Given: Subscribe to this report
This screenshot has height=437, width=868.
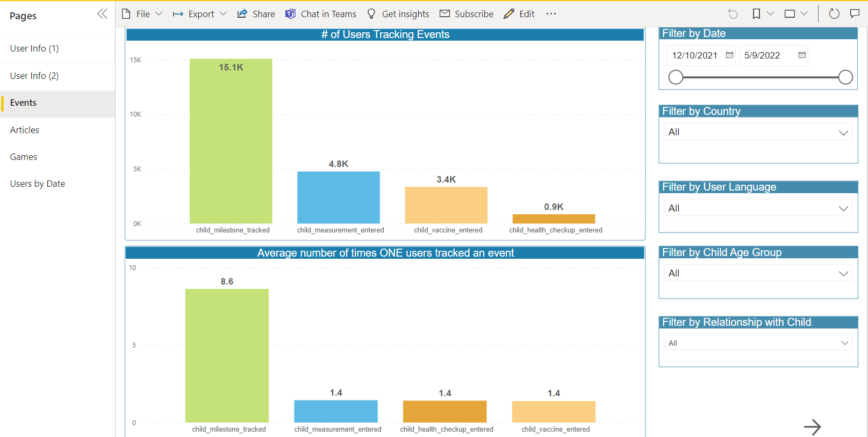Looking at the screenshot, I should point(467,14).
